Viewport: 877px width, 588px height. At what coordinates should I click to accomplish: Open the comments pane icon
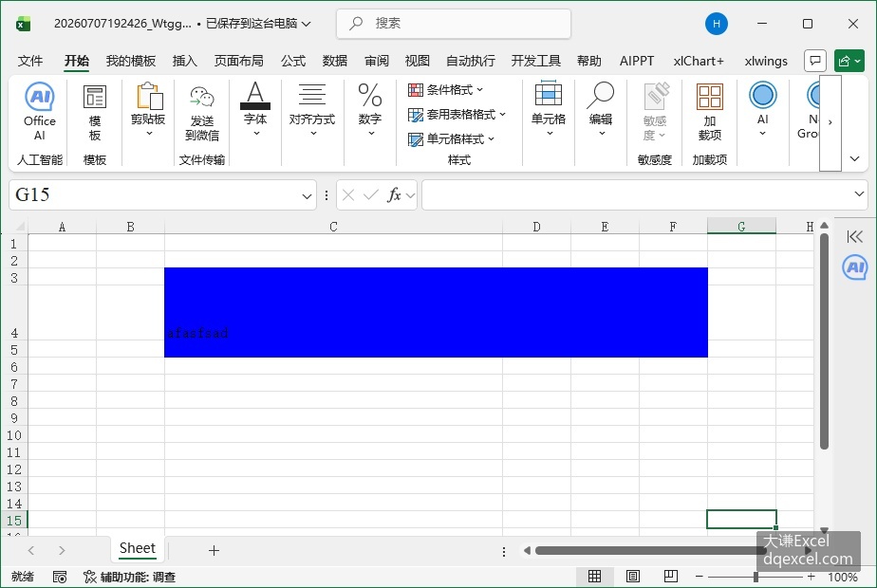click(815, 61)
